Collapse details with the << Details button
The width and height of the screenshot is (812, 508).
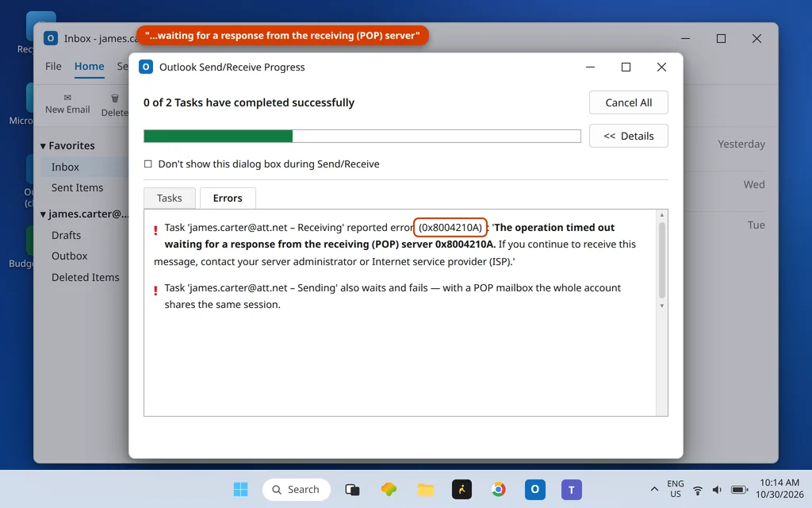(628, 136)
